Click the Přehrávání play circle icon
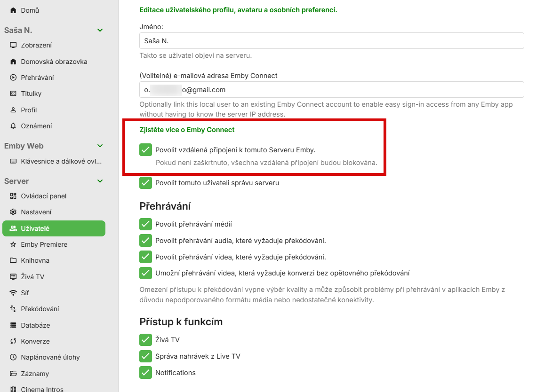 pyautogui.click(x=13, y=78)
